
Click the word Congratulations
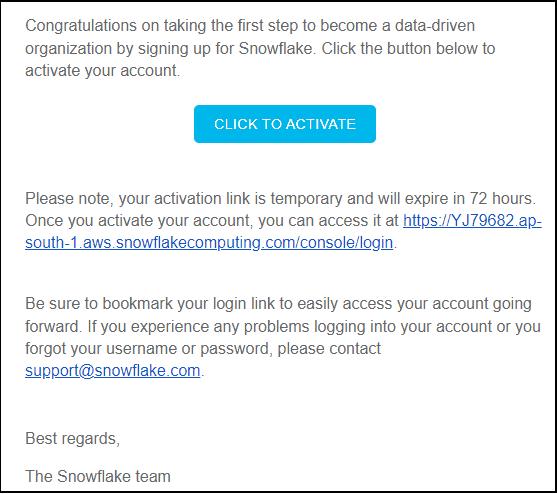(81, 26)
